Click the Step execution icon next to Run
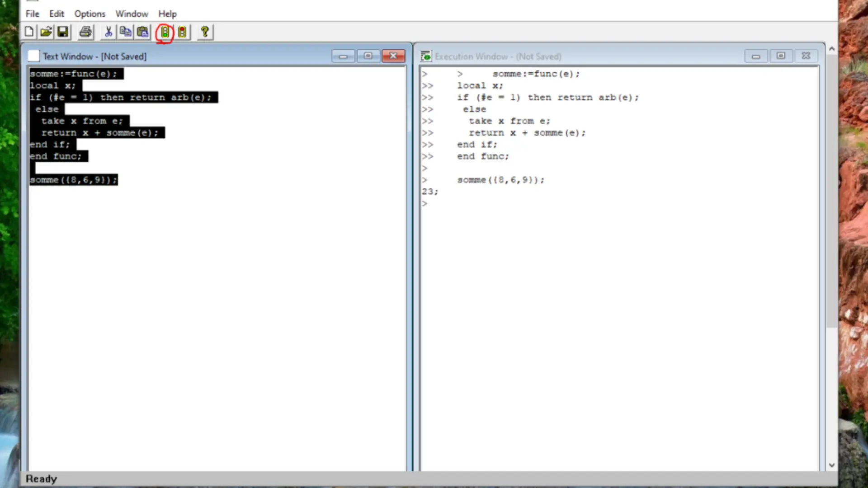The height and width of the screenshot is (488, 868). point(181,32)
